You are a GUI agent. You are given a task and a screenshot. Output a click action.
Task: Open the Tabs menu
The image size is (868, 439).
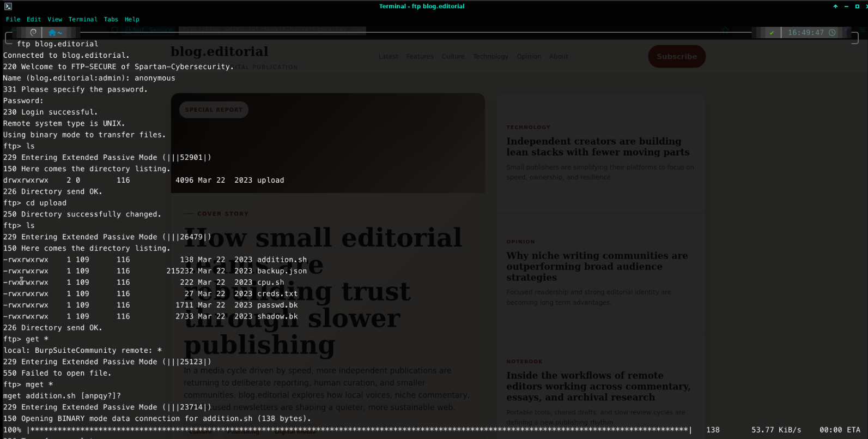point(111,19)
